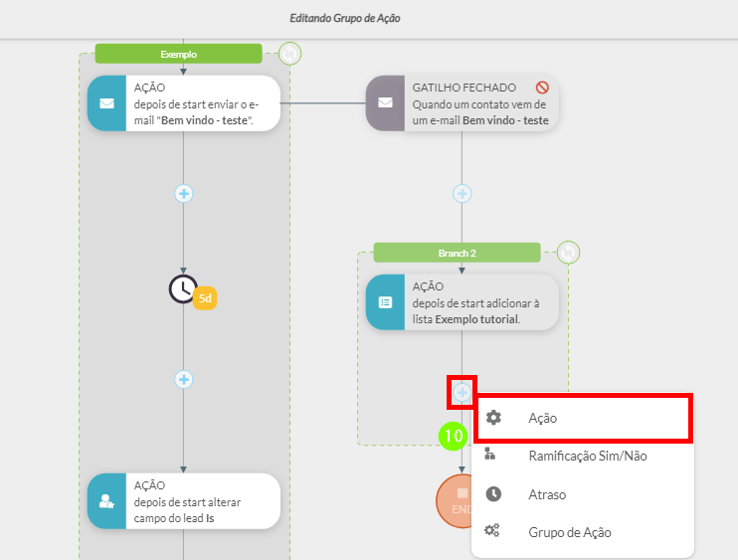
Task: Open the Branch 2 group label
Action: (457, 253)
